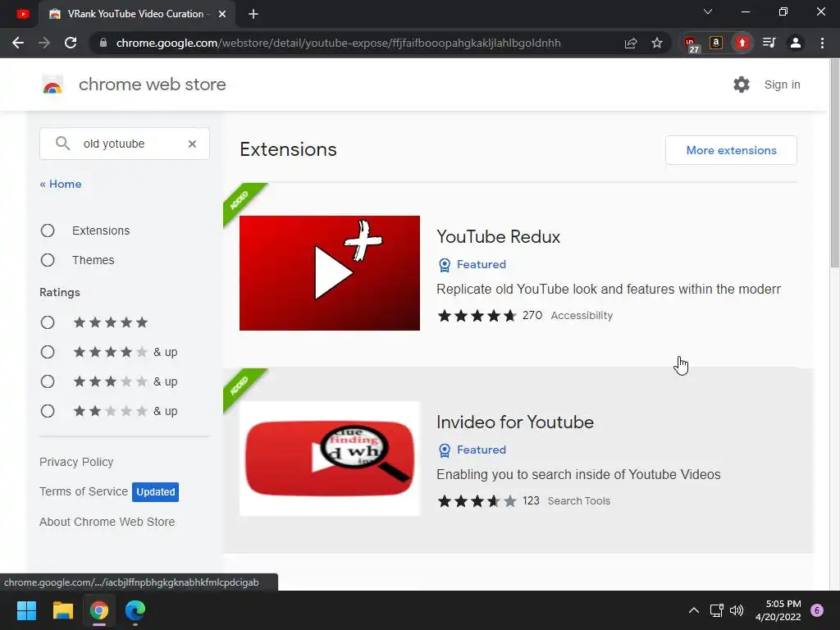The height and width of the screenshot is (630, 840).
Task: Share this page using the share icon
Action: (x=631, y=43)
